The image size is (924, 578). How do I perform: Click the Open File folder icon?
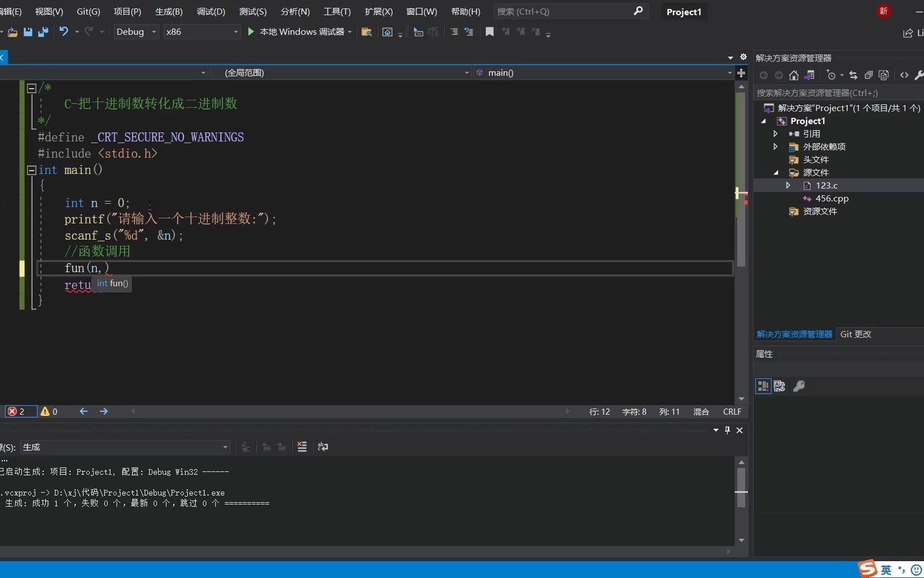click(12, 32)
